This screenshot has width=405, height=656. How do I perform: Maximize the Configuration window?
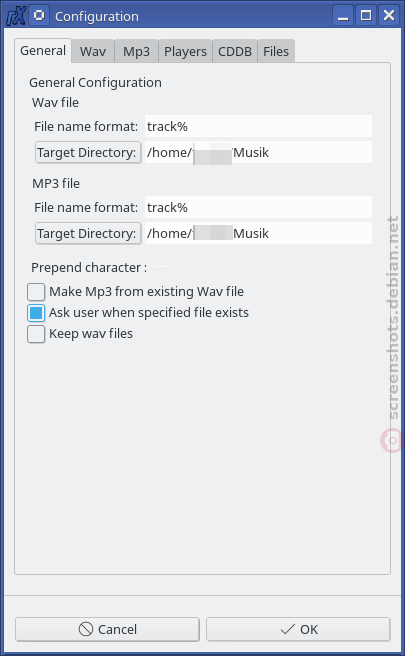coord(366,16)
